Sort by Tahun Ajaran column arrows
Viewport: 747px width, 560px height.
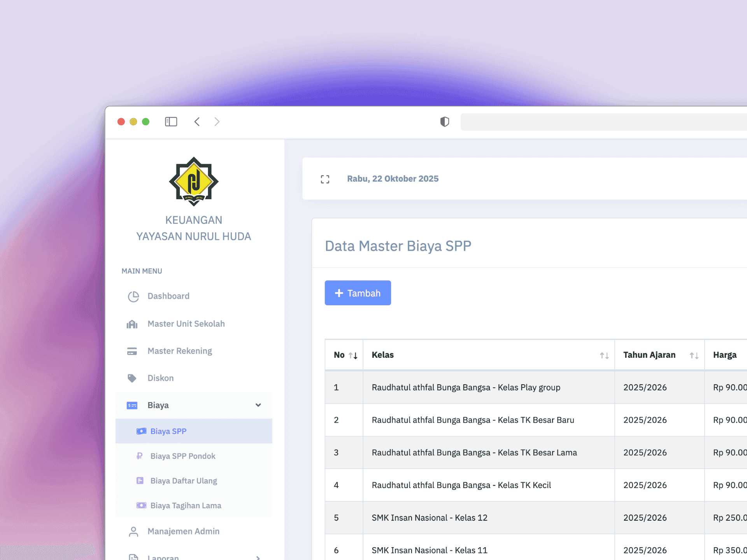[694, 355]
